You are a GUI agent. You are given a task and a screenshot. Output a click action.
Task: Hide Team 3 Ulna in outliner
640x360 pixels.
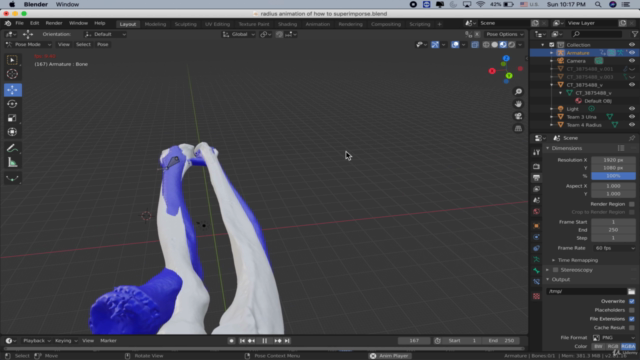click(632, 117)
